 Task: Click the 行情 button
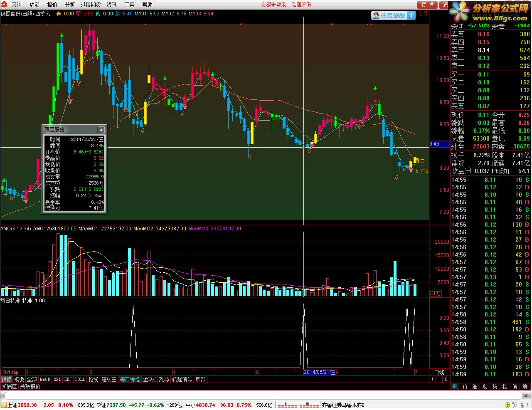tap(427, 4)
